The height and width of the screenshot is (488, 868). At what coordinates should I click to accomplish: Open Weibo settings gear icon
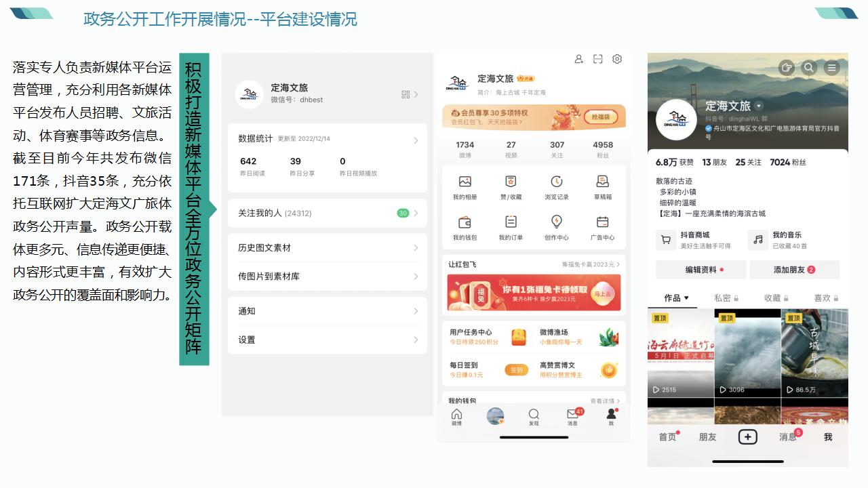click(x=616, y=59)
